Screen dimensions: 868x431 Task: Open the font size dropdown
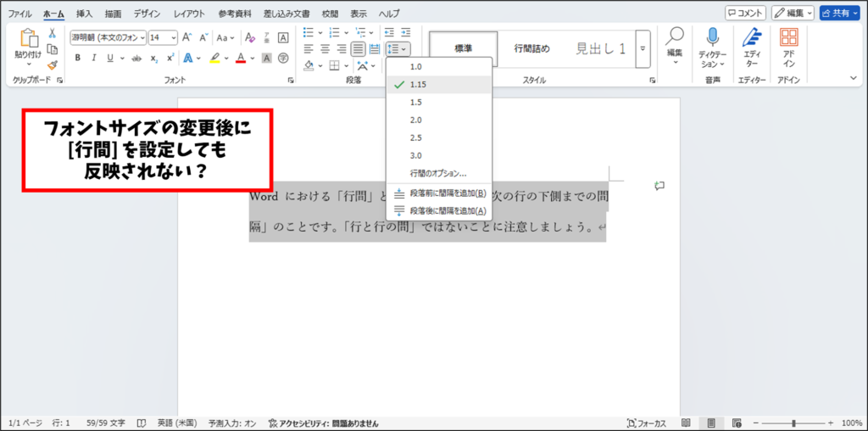[x=174, y=37]
